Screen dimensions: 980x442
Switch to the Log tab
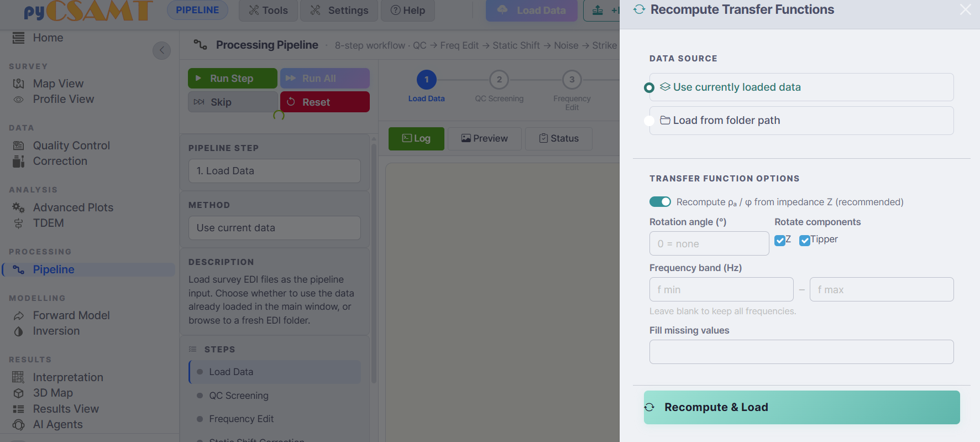click(416, 138)
